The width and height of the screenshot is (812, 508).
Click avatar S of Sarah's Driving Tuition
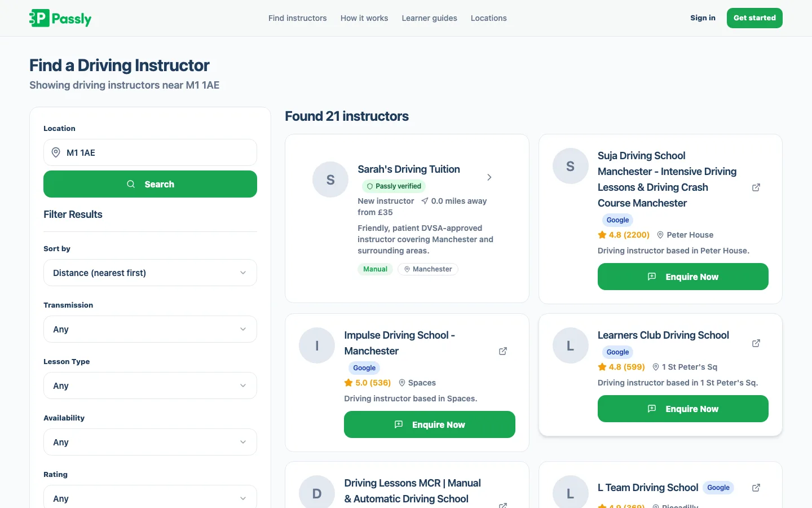(x=330, y=179)
